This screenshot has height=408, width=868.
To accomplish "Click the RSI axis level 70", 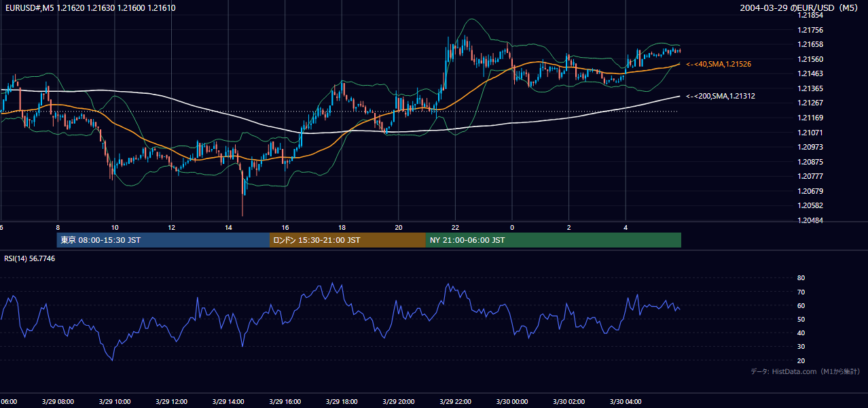I will tap(801, 292).
